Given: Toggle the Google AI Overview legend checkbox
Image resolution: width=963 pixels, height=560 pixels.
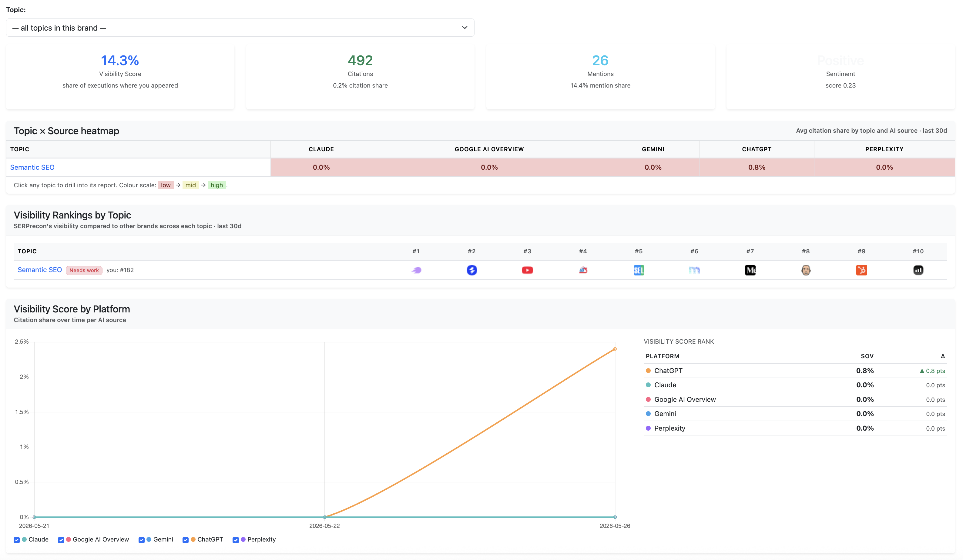Looking at the screenshot, I should point(61,540).
